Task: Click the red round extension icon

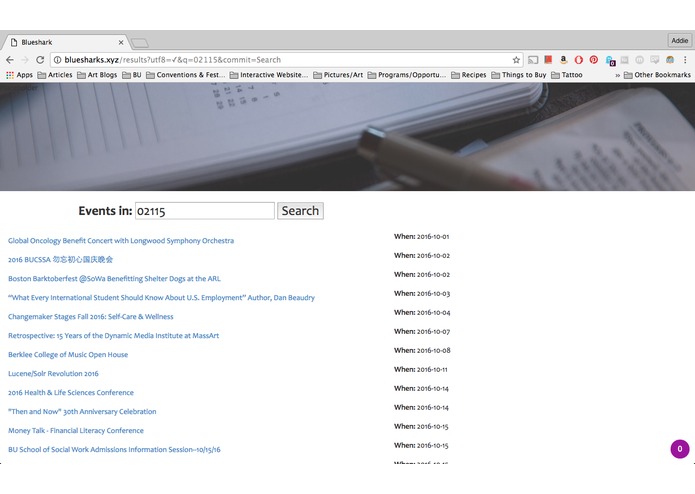Action: click(x=578, y=60)
